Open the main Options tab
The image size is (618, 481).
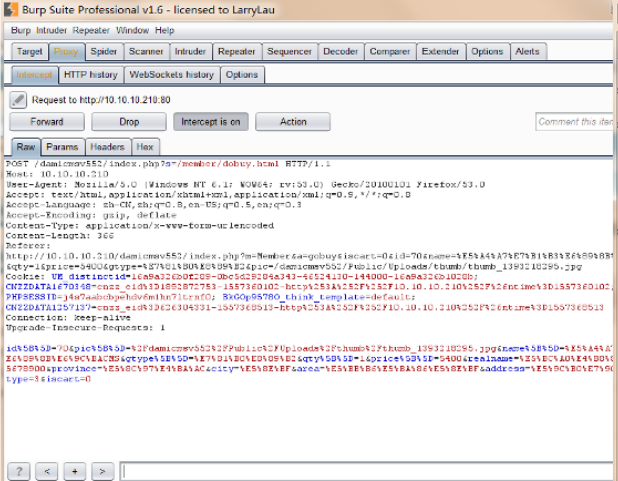tap(488, 52)
